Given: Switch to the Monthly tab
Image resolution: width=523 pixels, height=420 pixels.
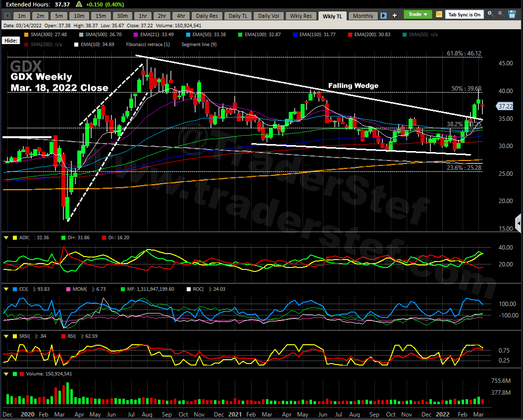Looking at the screenshot, I should (x=363, y=16).
